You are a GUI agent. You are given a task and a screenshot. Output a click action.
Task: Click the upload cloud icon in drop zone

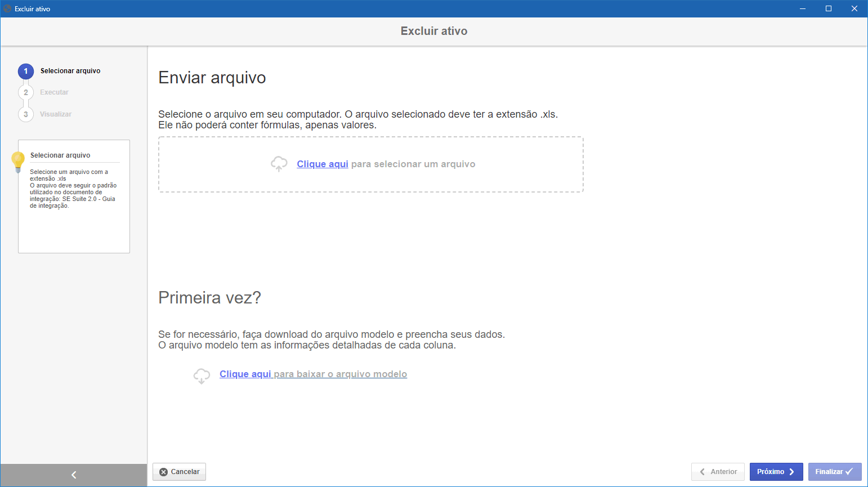coord(279,164)
